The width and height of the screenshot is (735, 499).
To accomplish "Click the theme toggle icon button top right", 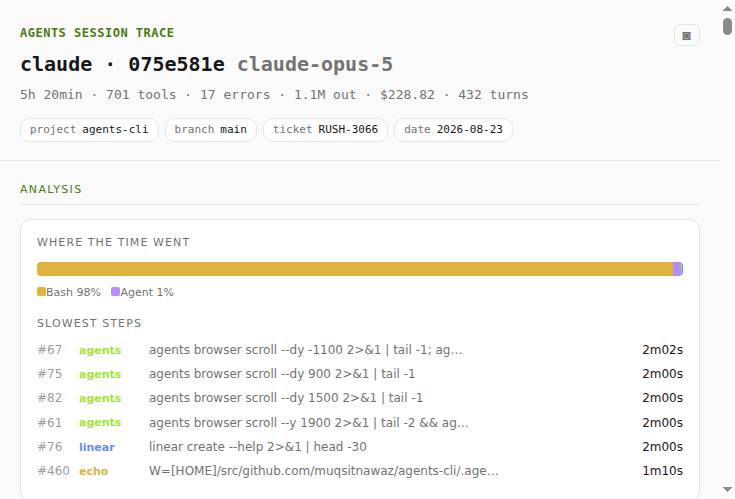I will pyautogui.click(x=687, y=36).
